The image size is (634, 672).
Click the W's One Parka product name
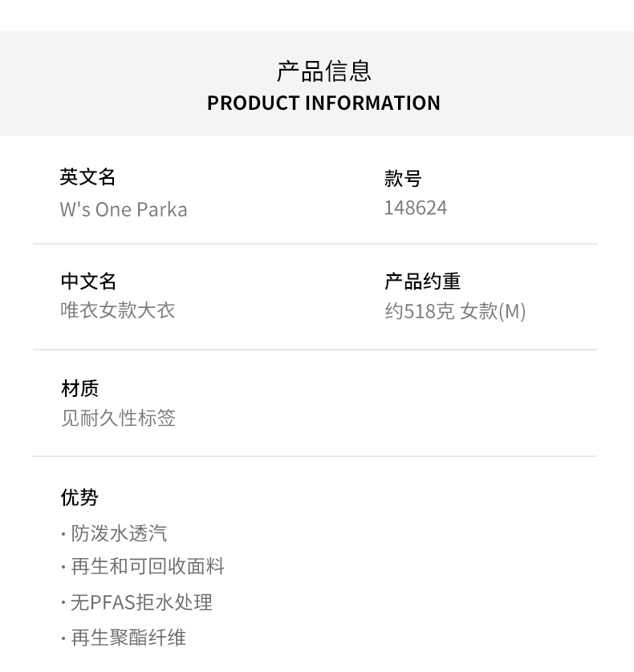pos(124,209)
